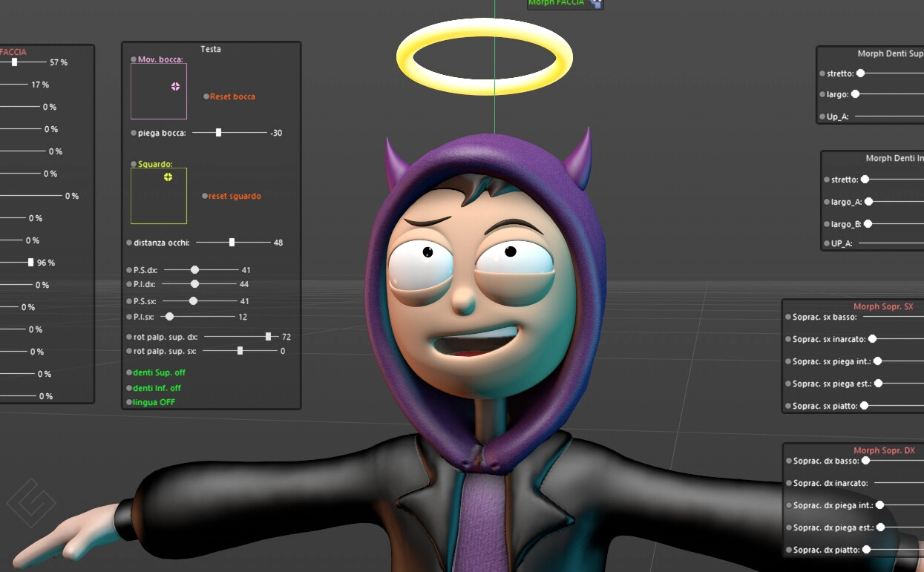
Task: Click the rot palp. sup. dx slider handle
Action: pos(268,336)
